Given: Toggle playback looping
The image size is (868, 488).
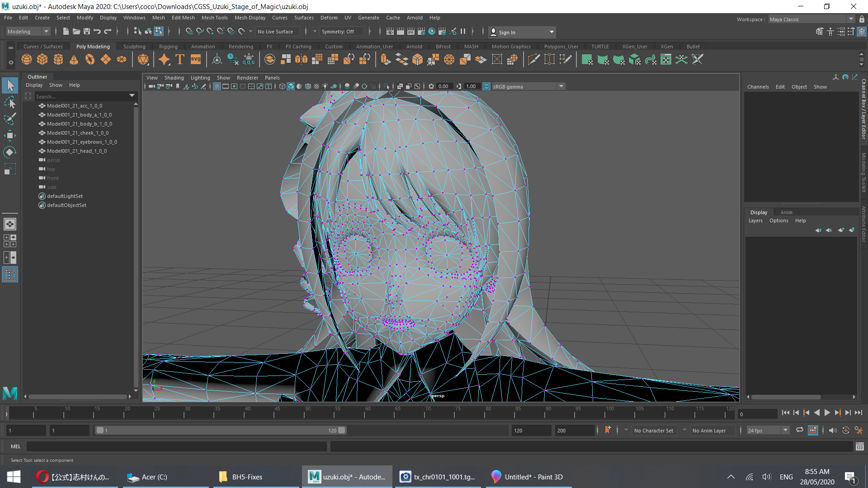Looking at the screenshot, I should click(800, 430).
